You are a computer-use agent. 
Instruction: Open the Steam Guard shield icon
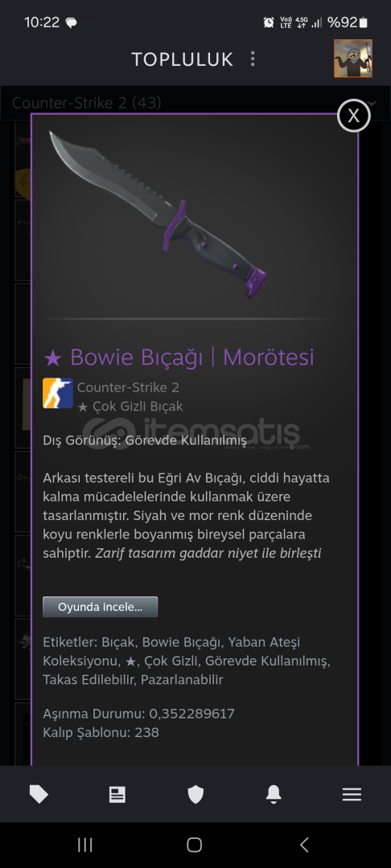pos(195,794)
